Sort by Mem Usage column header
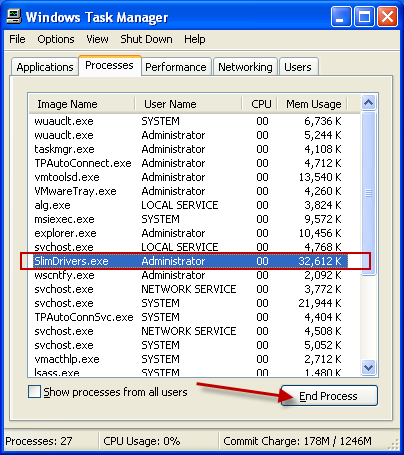This screenshot has height=455, width=404. 313,104
